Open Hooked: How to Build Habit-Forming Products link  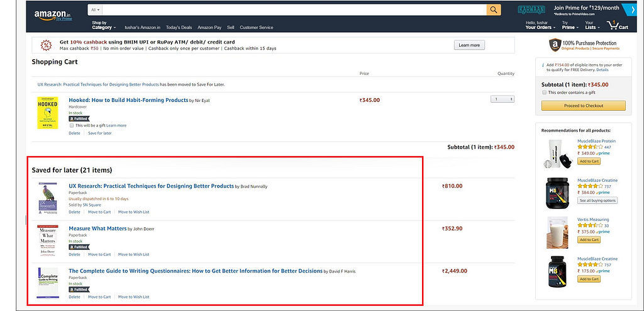(x=128, y=100)
